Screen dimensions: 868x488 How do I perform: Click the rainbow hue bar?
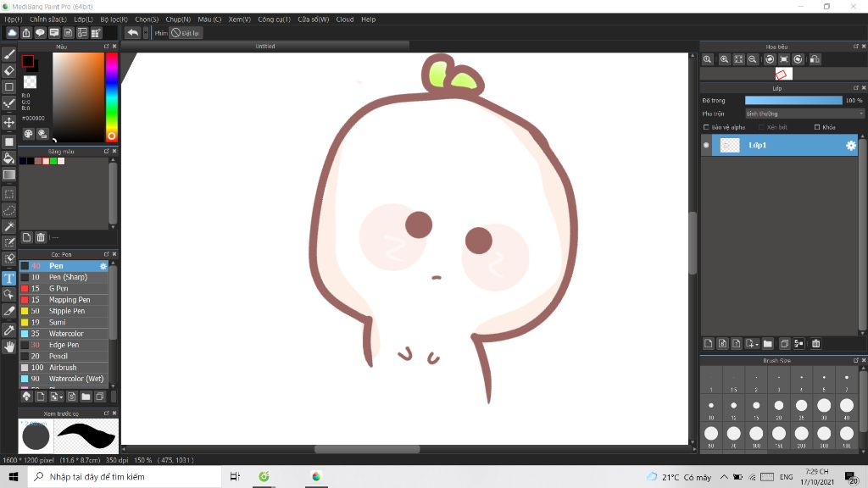pyautogui.click(x=111, y=97)
